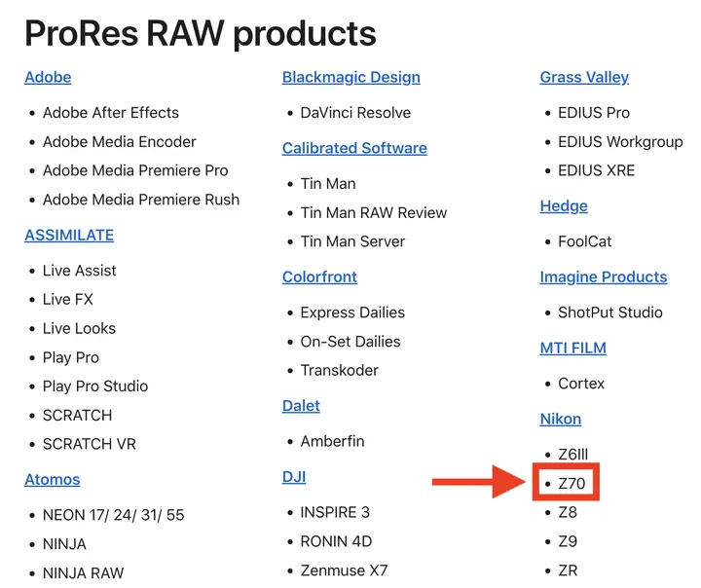Click the Z6III entry under Nikon

(573, 455)
